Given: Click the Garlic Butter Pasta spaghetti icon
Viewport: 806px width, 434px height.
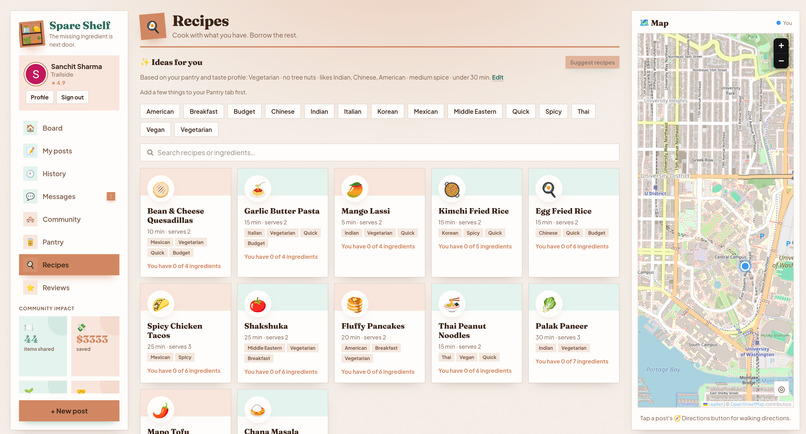Looking at the screenshot, I should click(258, 189).
